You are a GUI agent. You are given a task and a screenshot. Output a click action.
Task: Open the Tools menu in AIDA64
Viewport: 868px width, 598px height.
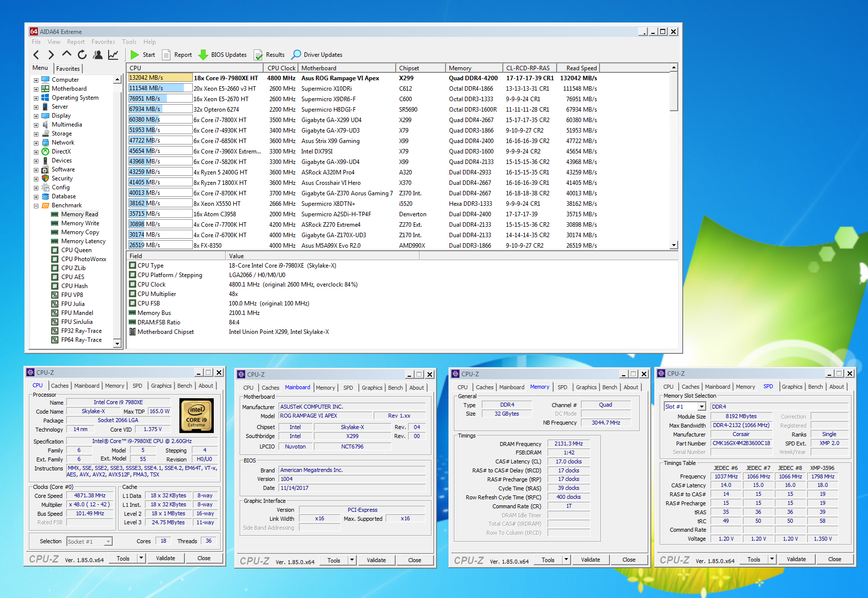click(x=129, y=42)
